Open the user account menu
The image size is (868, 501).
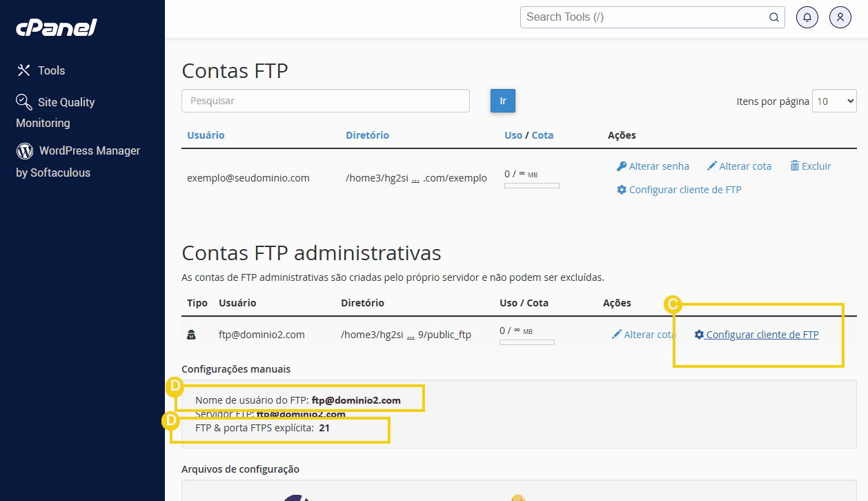point(840,17)
